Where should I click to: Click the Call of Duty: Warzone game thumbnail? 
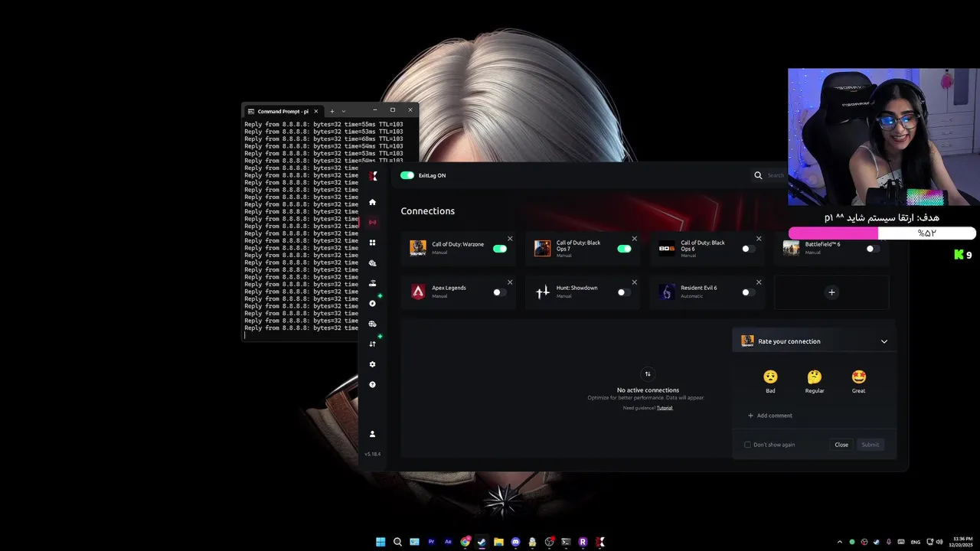418,248
